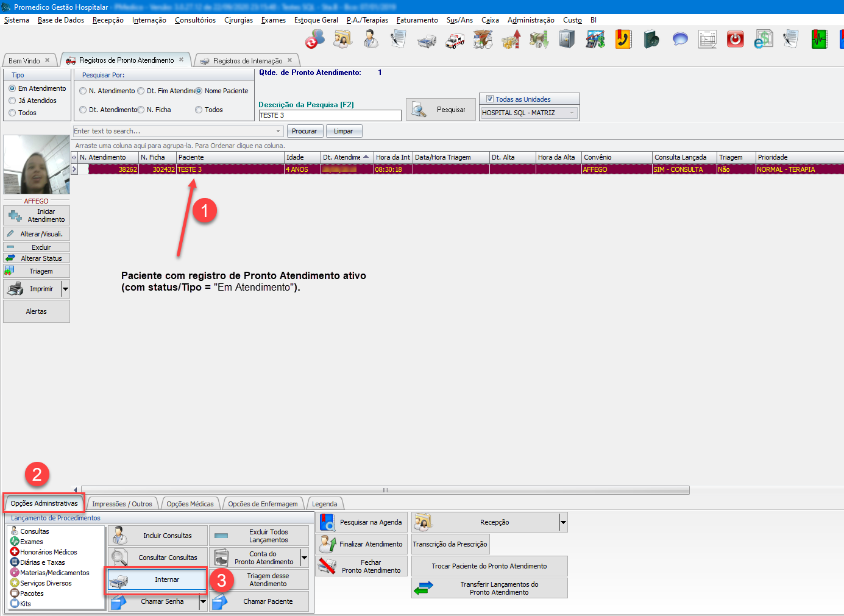Click the safe vault toolbar icon
The height and width of the screenshot is (616, 844).
567,40
